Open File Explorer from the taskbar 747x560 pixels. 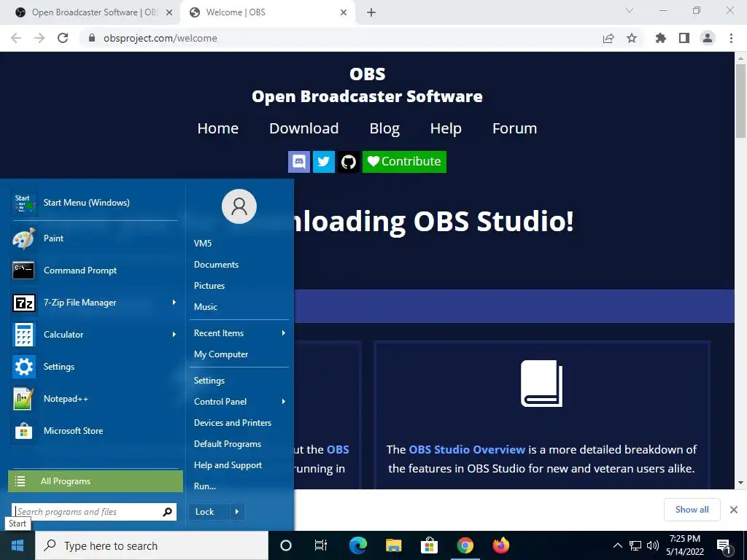[393, 545]
